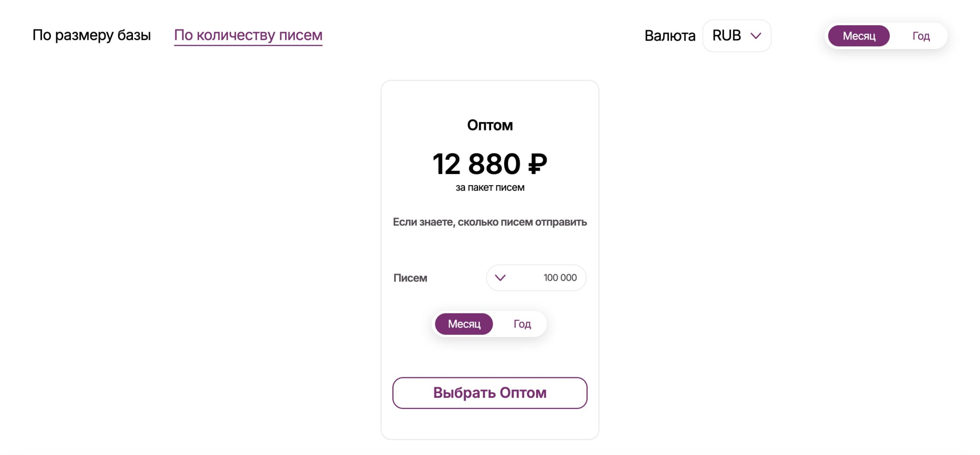Click the за пакет писем caption
980x455 pixels.
490,188
